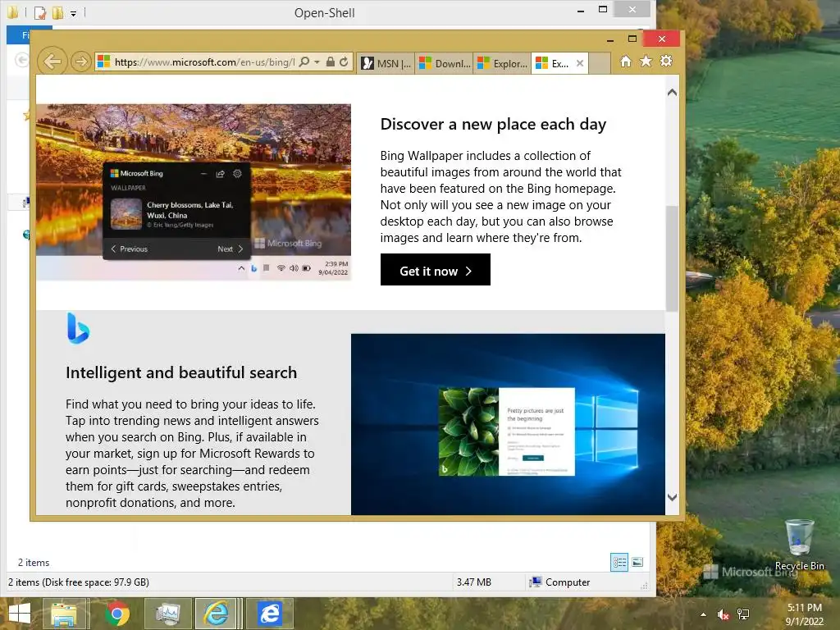Click Computer in Open-Shell status bar
The height and width of the screenshot is (630, 840).
point(559,582)
